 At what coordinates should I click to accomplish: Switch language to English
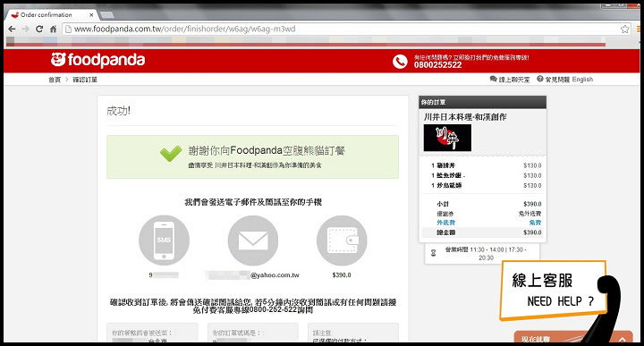582,80
